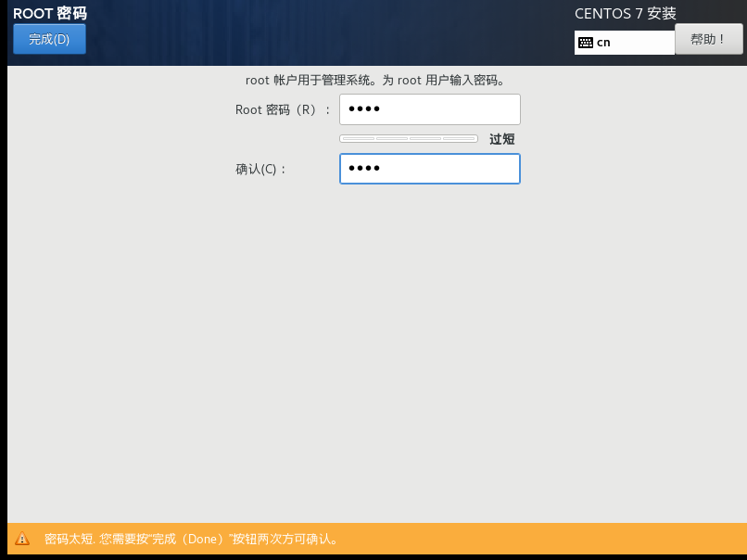Viewport: 747px width, 560px height.
Task: Focus the 确认(C) confirm password field
Action: point(430,169)
